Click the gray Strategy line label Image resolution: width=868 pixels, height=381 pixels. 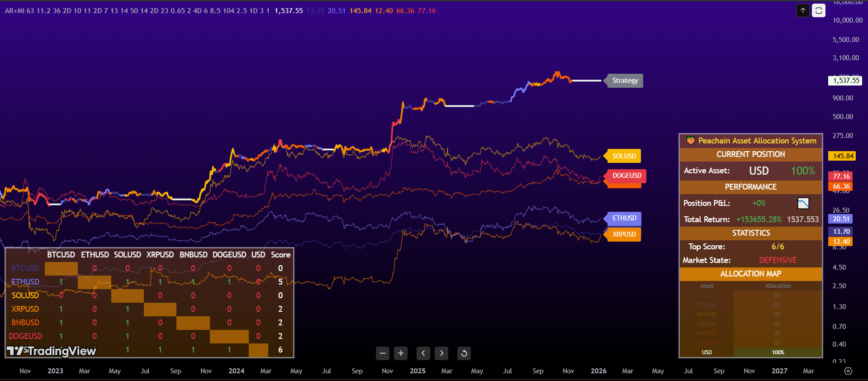[x=625, y=81]
